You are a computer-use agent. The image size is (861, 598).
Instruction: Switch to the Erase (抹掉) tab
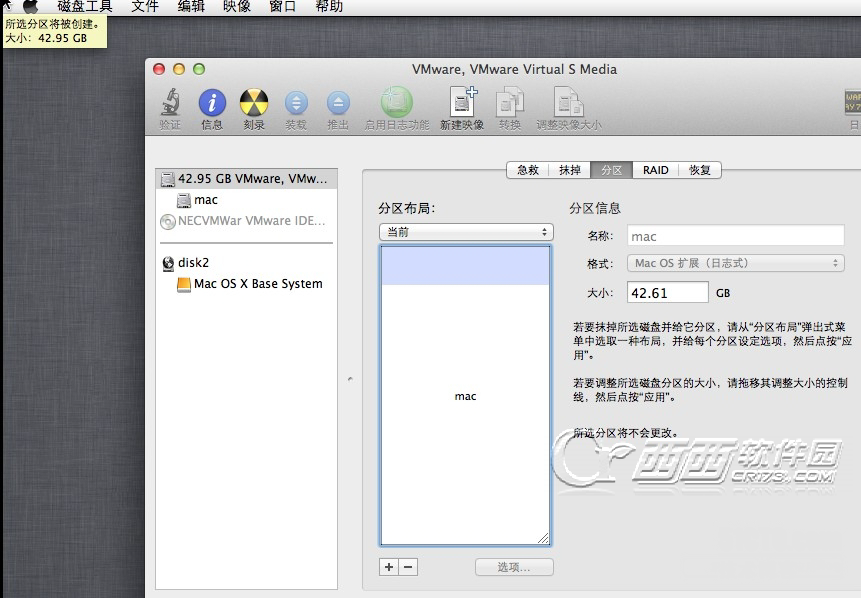(570, 170)
